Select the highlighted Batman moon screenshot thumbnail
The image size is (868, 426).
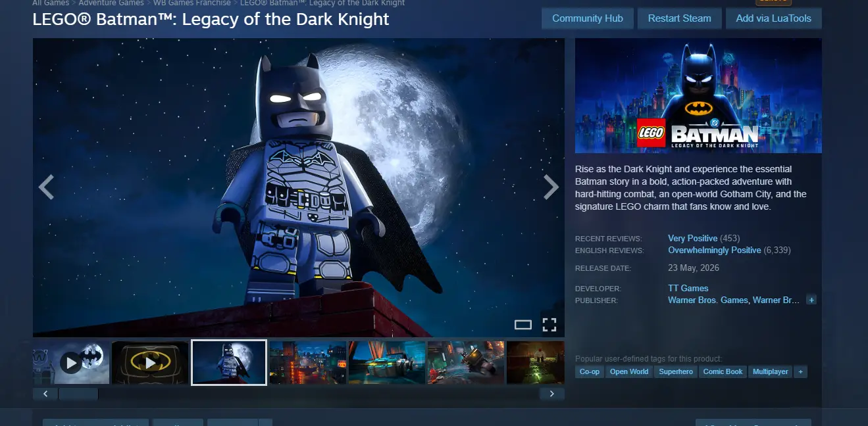229,362
